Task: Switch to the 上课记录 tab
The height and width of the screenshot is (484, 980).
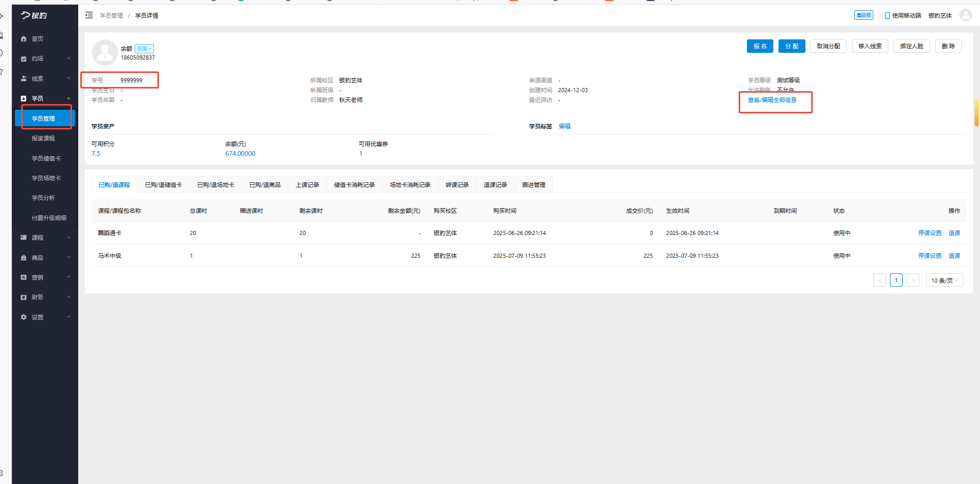Action: [x=307, y=185]
